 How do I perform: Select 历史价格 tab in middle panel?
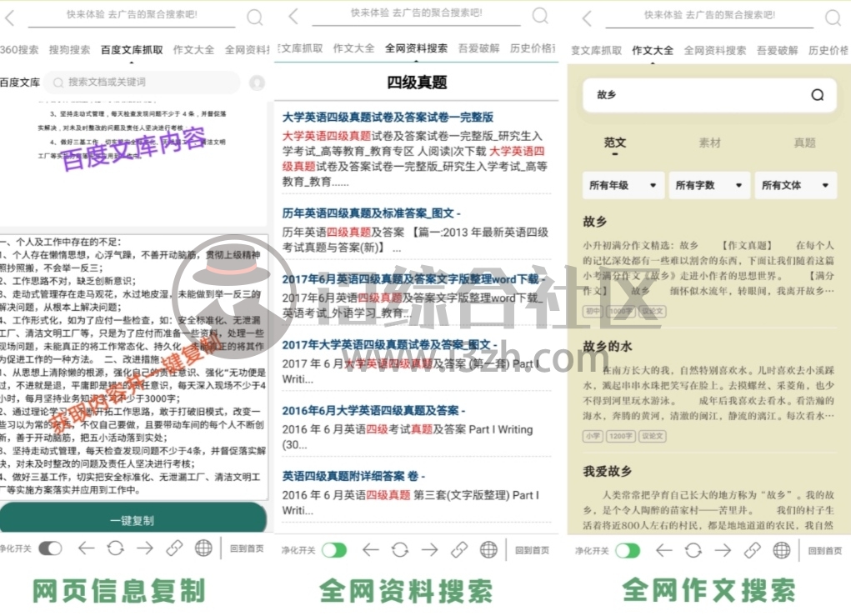532,48
